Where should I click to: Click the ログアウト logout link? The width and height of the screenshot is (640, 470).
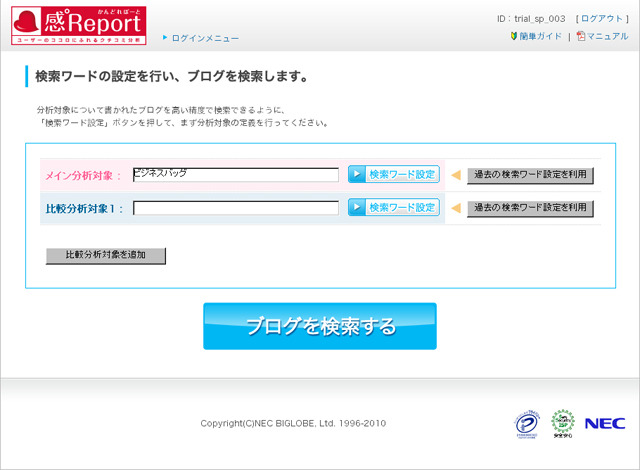(x=602, y=19)
